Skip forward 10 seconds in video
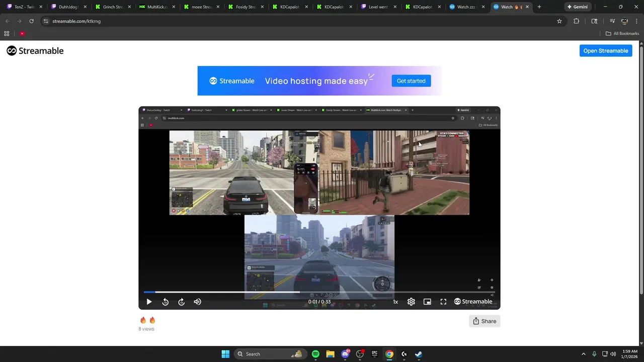Viewport: 644px width, 362px height. (x=181, y=302)
